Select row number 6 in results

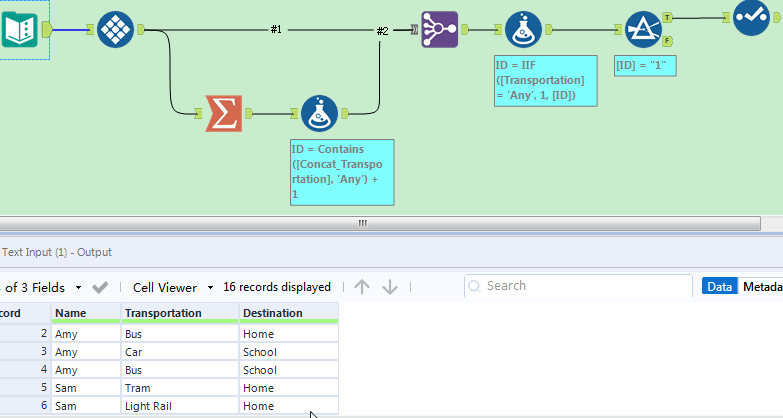click(25, 406)
